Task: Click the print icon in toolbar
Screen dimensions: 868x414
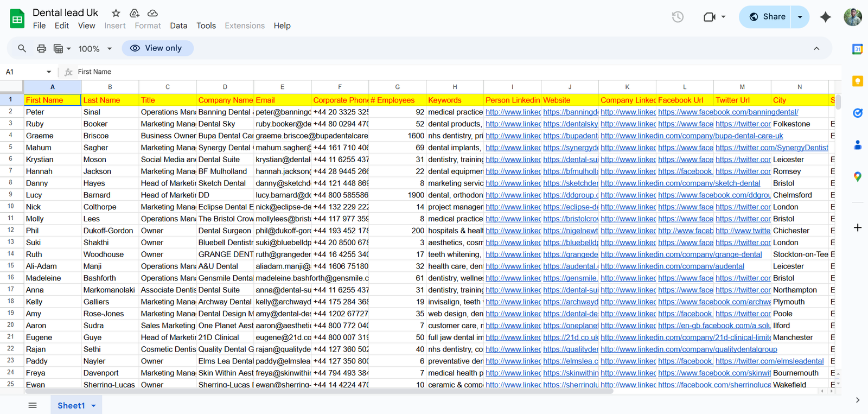Action: (41, 48)
